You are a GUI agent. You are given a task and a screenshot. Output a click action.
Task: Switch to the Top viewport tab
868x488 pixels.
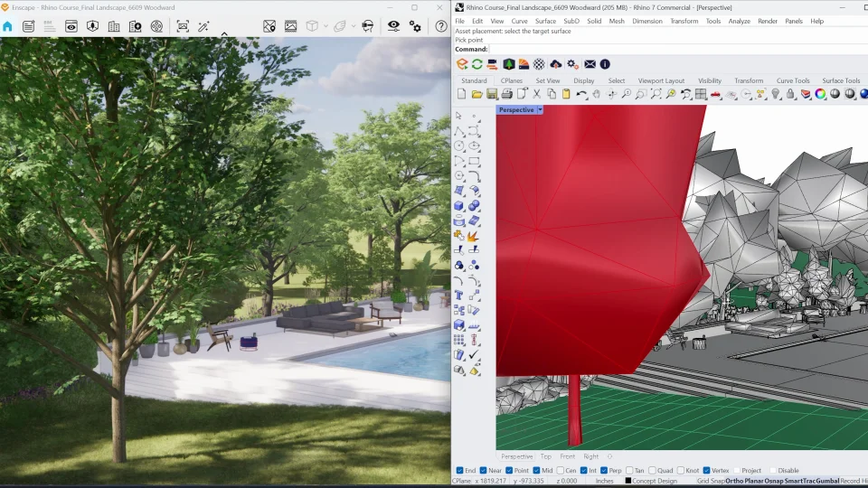pos(545,456)
